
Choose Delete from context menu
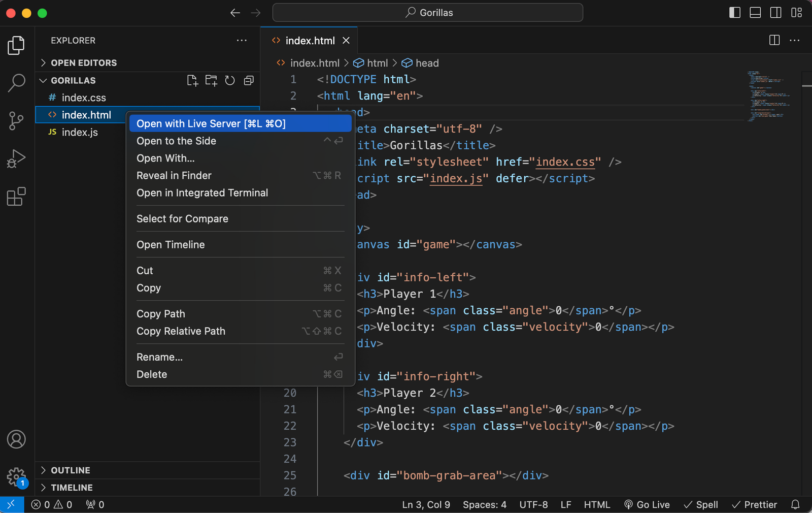click(240, 374)
